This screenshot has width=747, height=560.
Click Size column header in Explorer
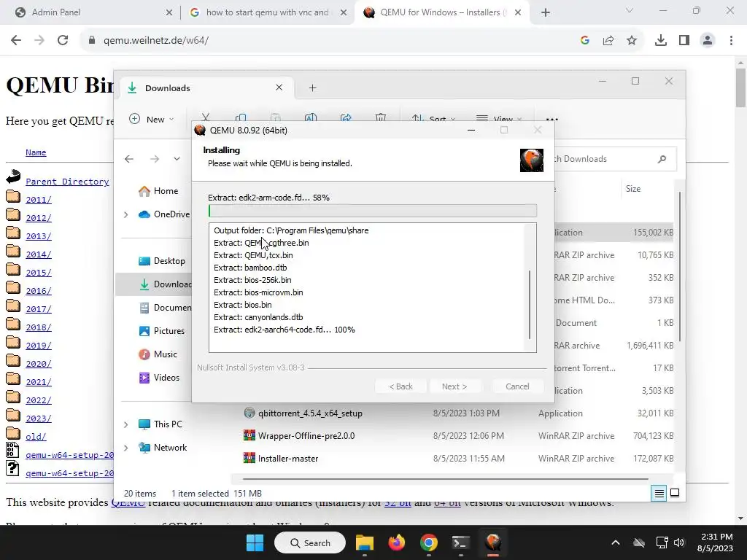[633, 189]
